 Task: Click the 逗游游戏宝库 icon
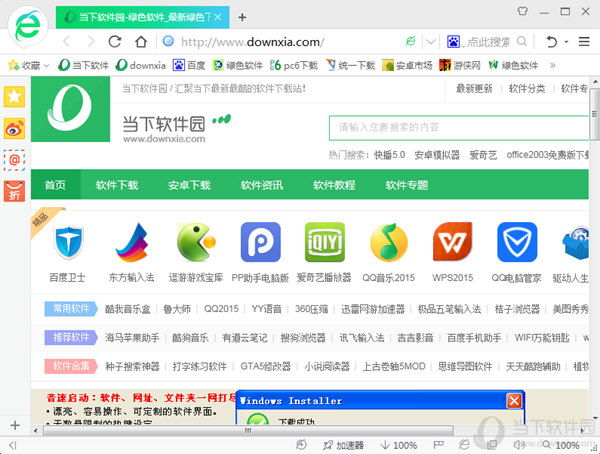click(196, 242)
